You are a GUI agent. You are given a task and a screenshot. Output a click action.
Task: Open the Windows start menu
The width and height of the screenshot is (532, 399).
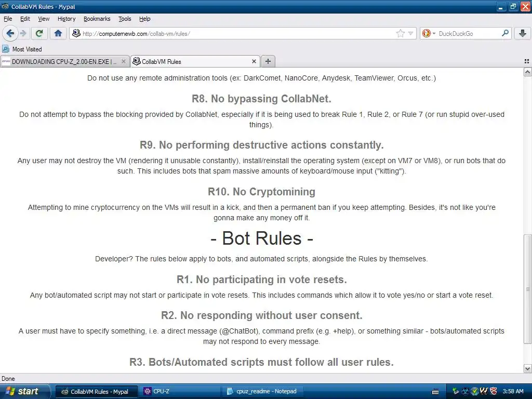24,391
